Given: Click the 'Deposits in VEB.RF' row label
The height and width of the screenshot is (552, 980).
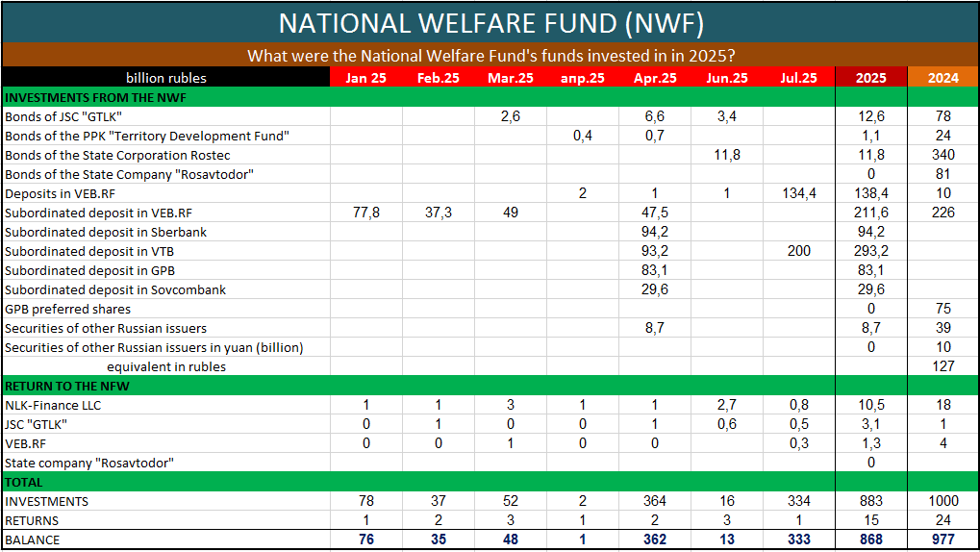Looking at the screenshot, I should (60, 194).
